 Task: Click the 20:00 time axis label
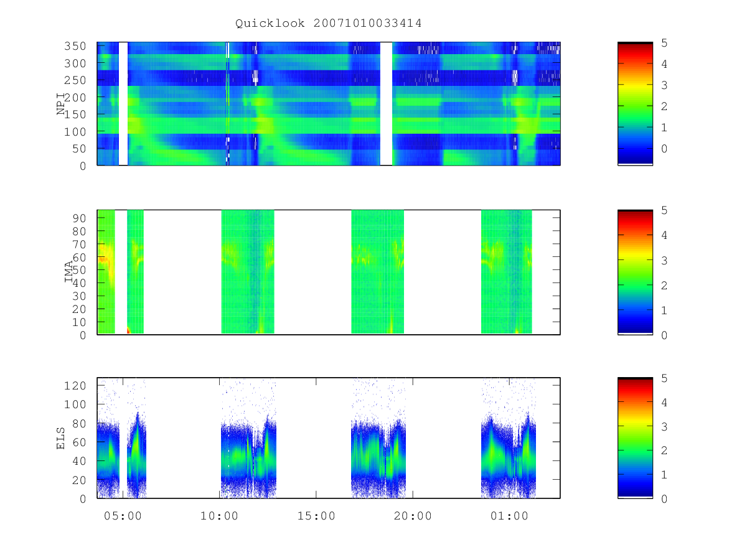pos(413,516)
